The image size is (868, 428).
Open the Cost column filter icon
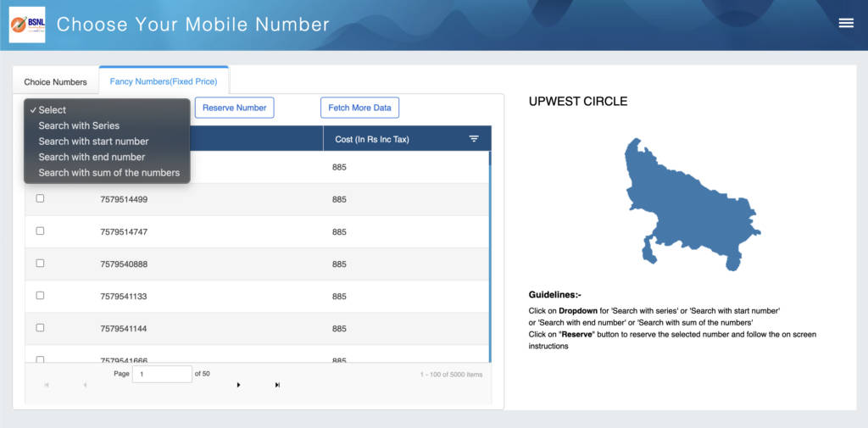(474, 139)
